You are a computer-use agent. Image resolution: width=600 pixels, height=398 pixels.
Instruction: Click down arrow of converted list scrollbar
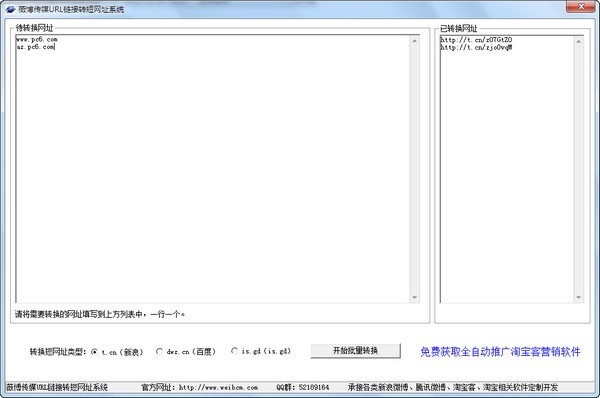[579, 297]
